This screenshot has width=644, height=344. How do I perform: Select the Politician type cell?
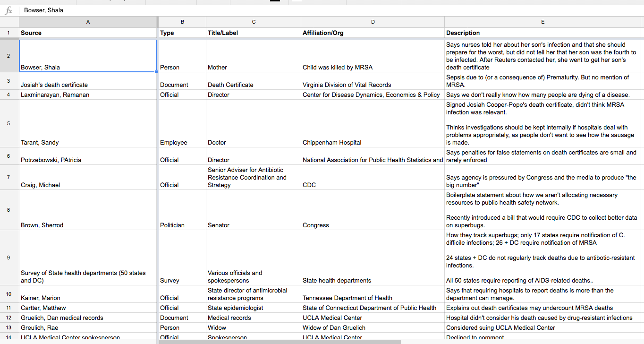182,210
